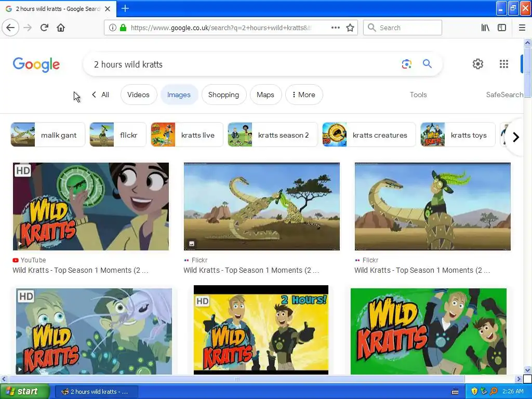Switch to the Videos tab
Viewport: 532px width, 399px height.
tap(138, 95)
